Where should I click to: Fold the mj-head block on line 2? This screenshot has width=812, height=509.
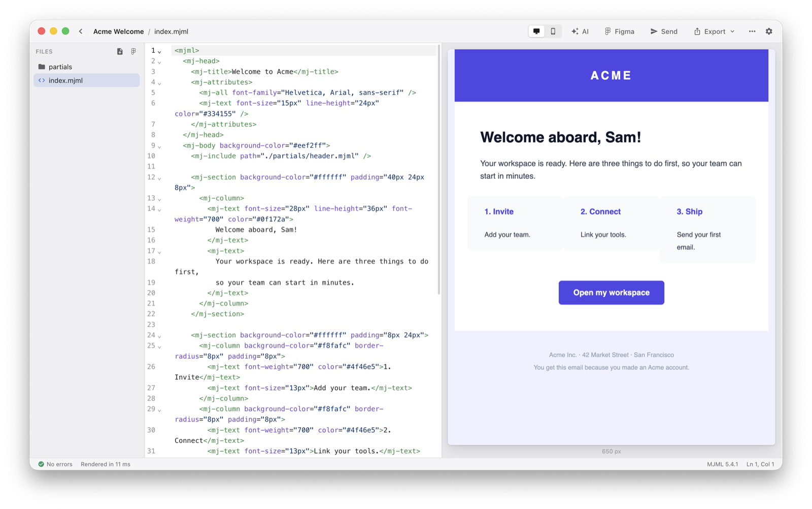pos(159,62)
